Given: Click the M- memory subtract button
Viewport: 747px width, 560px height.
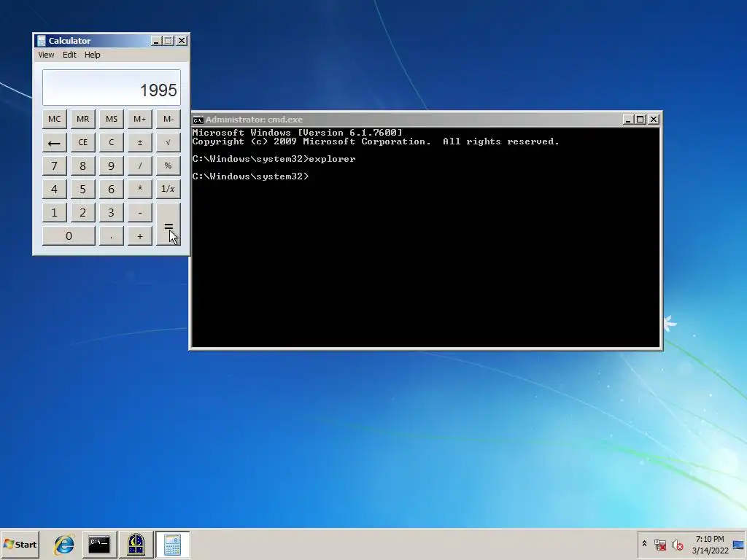Looking at the screenshot, I should pos(169,119).
